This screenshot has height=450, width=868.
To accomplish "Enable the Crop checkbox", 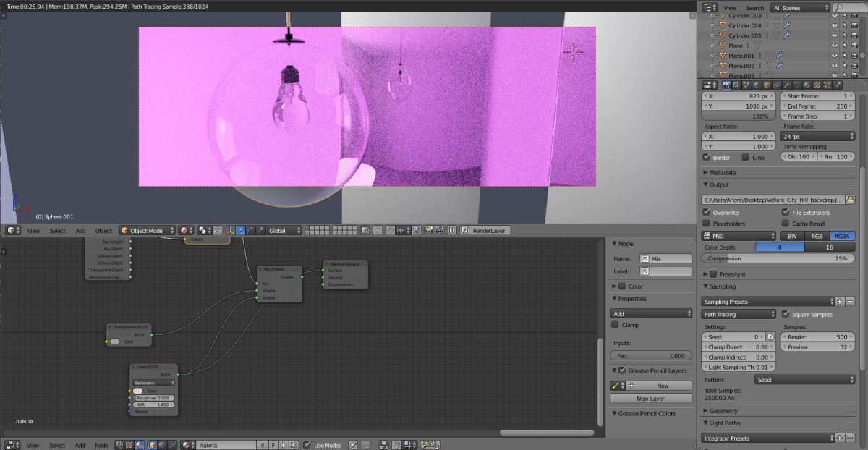I will point(746,157).
